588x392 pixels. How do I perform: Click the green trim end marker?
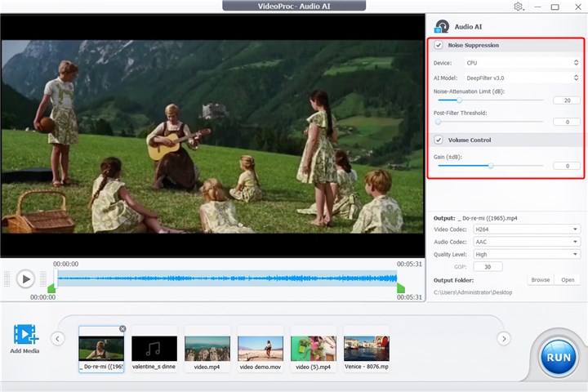401,288
